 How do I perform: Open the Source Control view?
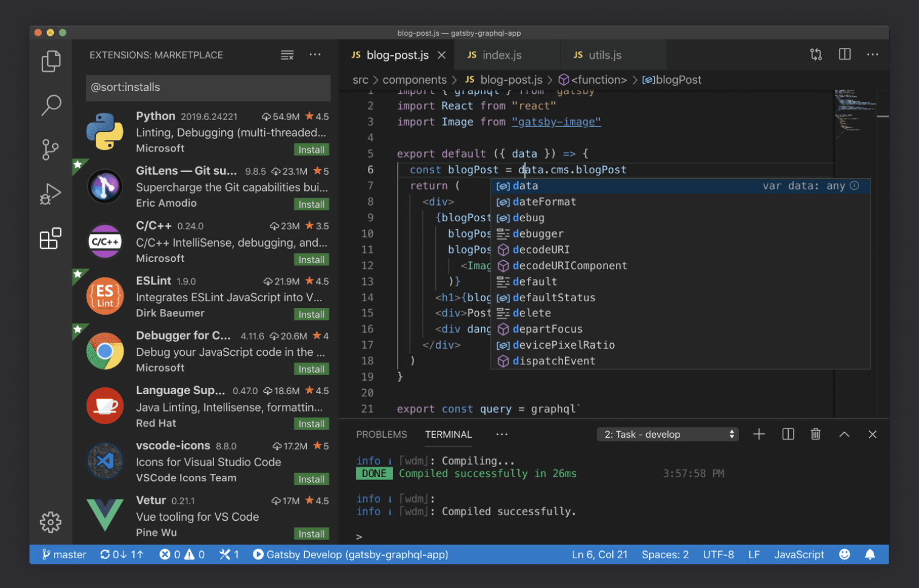[x=51, y=149]
